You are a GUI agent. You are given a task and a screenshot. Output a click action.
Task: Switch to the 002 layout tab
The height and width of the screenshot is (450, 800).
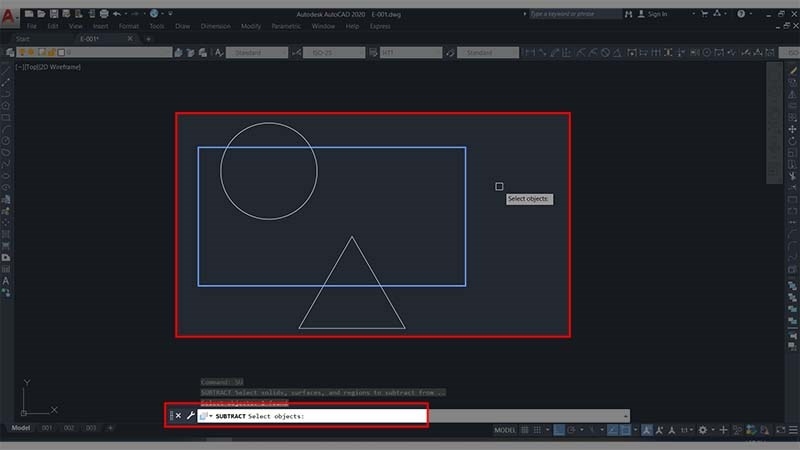(x=69, y=428)
